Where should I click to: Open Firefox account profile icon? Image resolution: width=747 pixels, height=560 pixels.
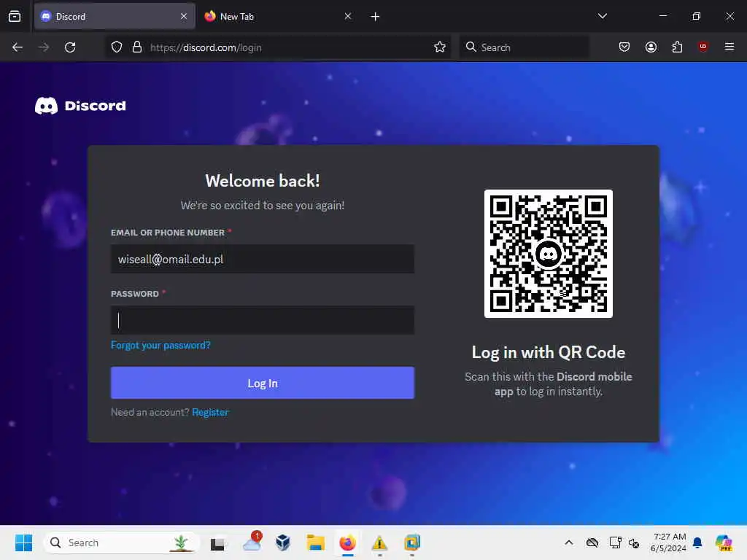[x=651, y=47]
